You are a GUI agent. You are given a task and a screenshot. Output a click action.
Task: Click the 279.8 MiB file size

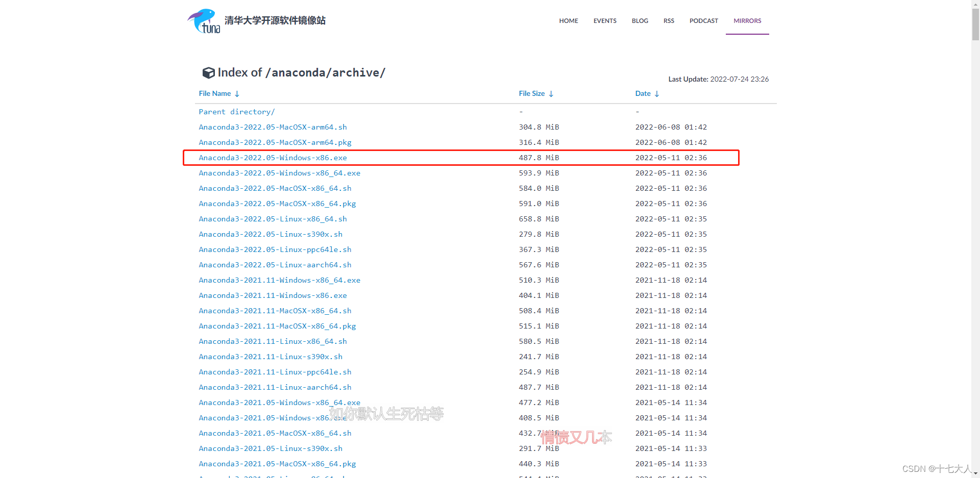coord(539,234)
